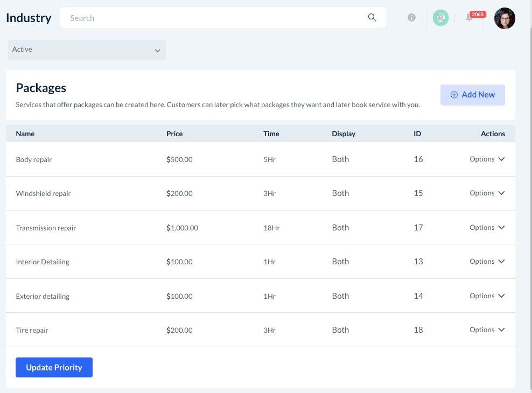The width and height of the screenshot is (532, 393).
Task: Open Options for Exterior detailing
Action: (487, 296)
